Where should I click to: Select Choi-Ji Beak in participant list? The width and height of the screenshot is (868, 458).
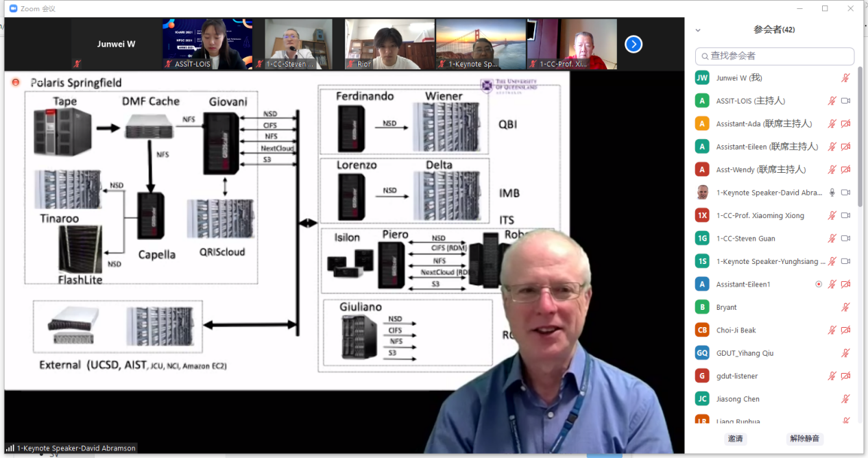[x=736, y=330]
